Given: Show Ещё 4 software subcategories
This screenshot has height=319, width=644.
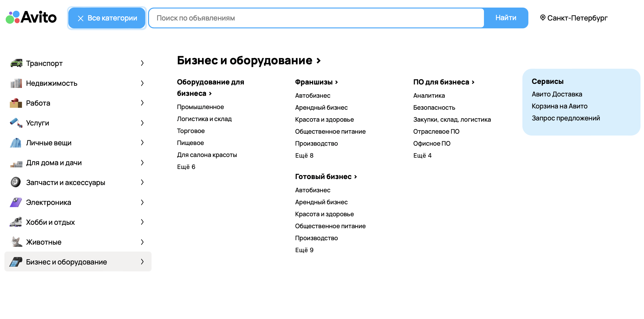Looking at the screenshot, I should (423, 155).
